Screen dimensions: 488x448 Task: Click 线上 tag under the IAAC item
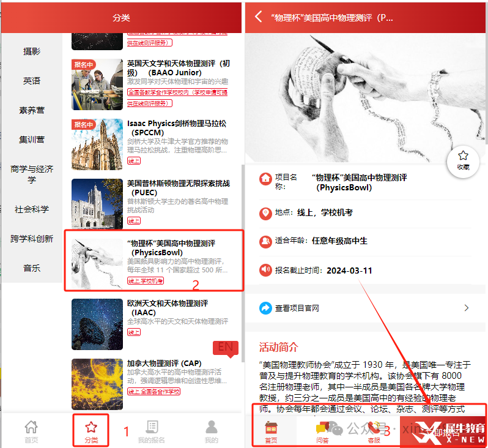(x=134, y=332)
